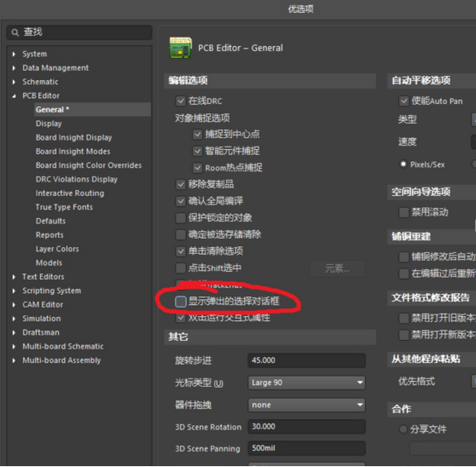Image resolution: width=476 pixels, height=467 pixels.
Task: Click the 元素... button
Action: [x=337, y=268]
